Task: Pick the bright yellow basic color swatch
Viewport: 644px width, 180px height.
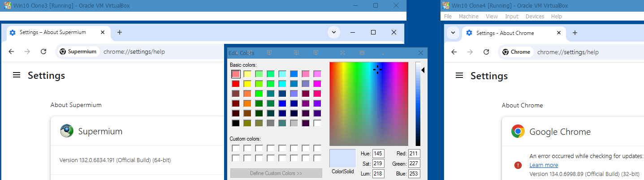Action: 247,84
